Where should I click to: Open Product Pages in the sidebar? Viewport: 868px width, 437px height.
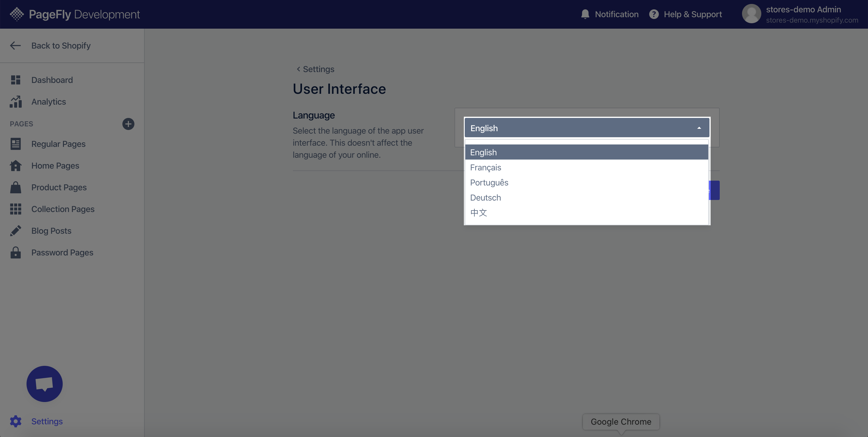pos(59,187)
